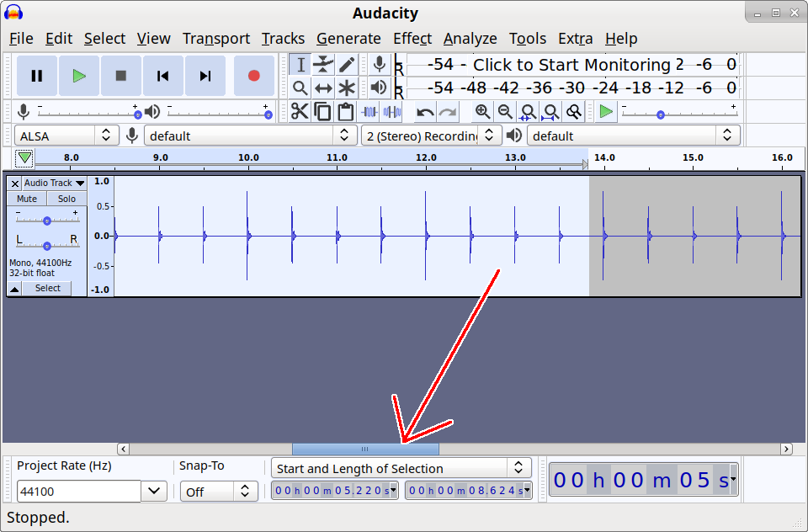Open the 2 (Stereo) Recording channels dropdown
Image resolution: width=808 pixels, height=532 pixels.
pyautogui.click(x=431, y=136)
